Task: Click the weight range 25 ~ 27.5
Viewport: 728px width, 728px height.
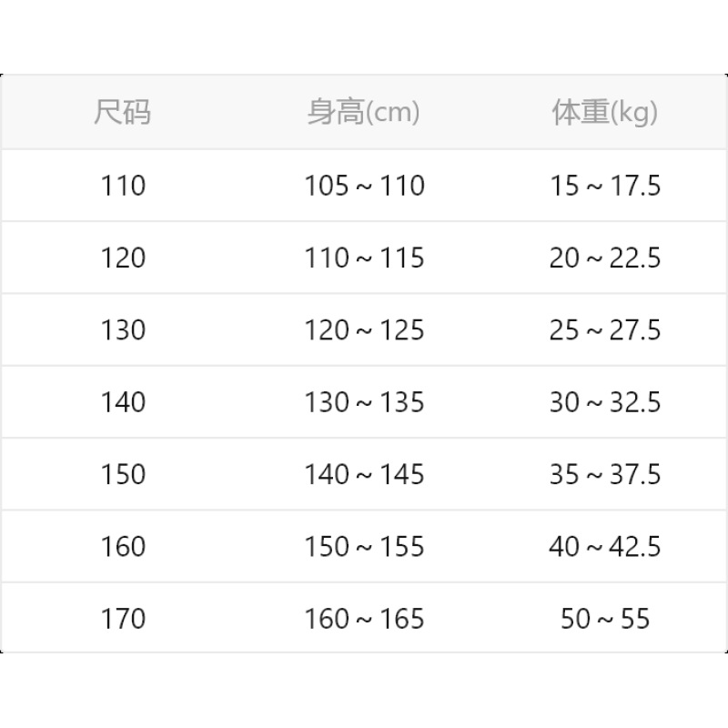Action: coord(605,330)
